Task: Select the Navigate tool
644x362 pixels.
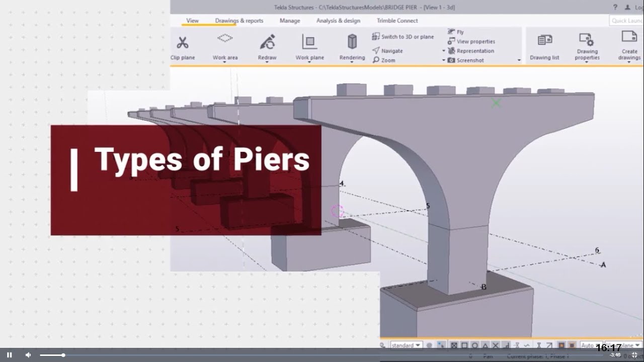Action: pos(387,51)
